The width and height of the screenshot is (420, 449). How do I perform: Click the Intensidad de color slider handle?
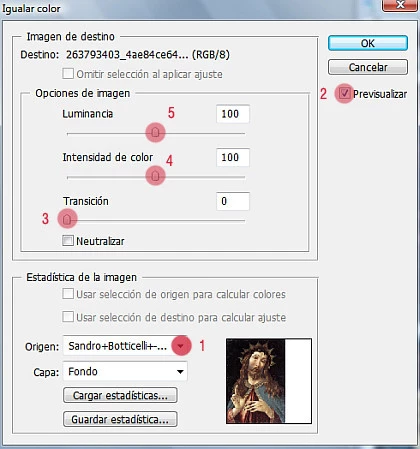click(155, 176)
